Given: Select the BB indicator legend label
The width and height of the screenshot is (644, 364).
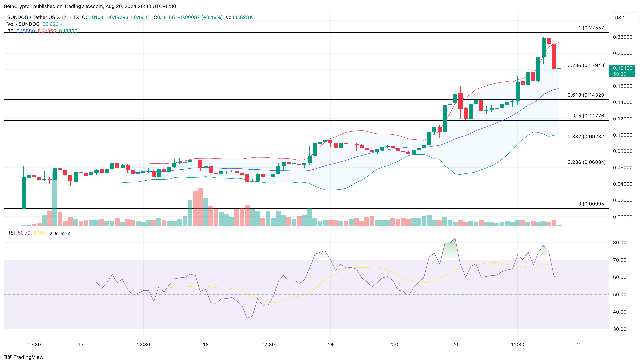Looking at the screenshot, I should coord(10,31).
